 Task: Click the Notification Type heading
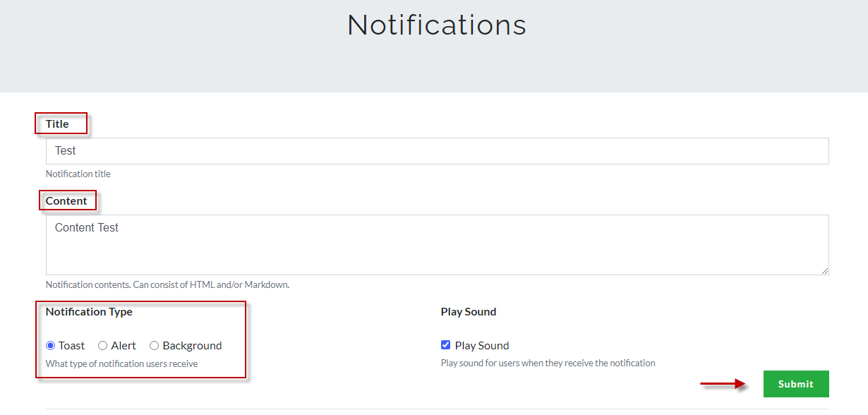(x=89, y=312)
